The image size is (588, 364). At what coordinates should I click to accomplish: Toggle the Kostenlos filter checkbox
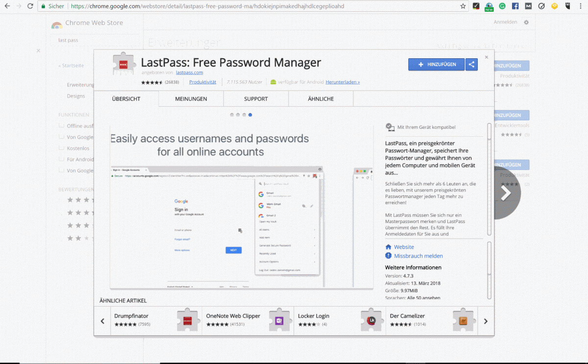coord(62,148)
